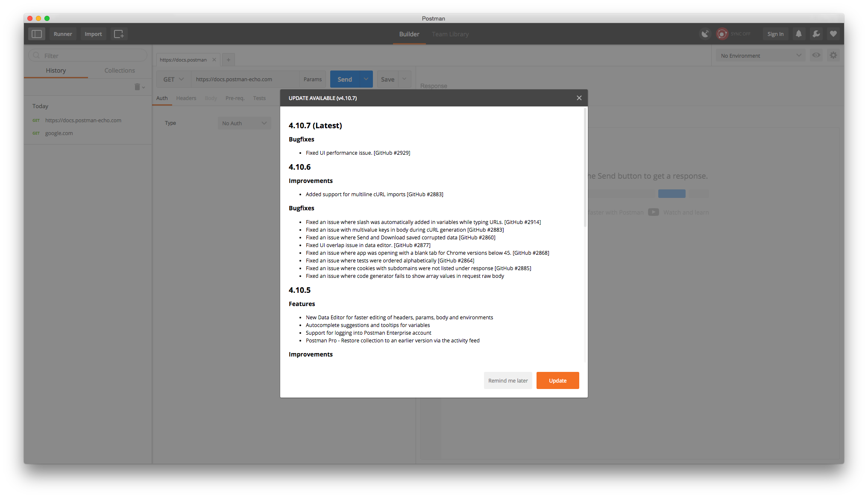Add a new request tab
Viewport: 868px width, 498px height.
[229, 59]
